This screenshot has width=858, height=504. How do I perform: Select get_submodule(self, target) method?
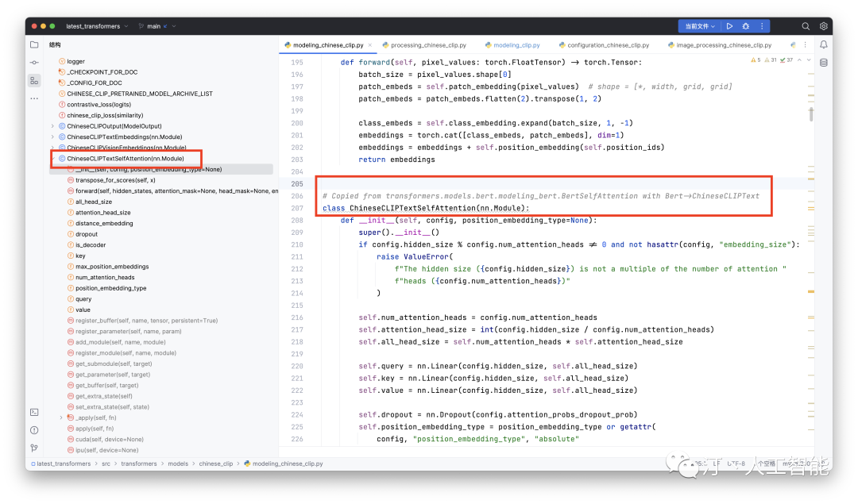point(114,364)
